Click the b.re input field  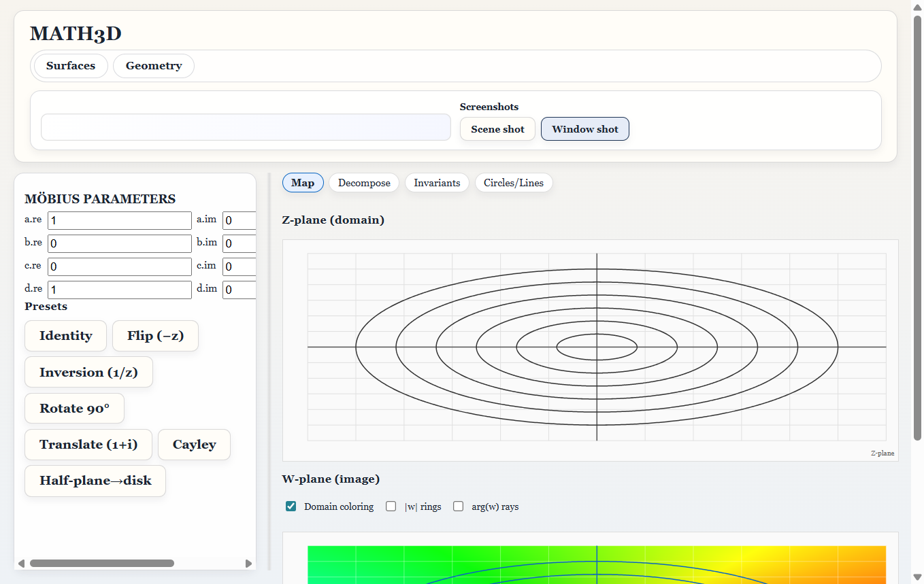point(120,243)
